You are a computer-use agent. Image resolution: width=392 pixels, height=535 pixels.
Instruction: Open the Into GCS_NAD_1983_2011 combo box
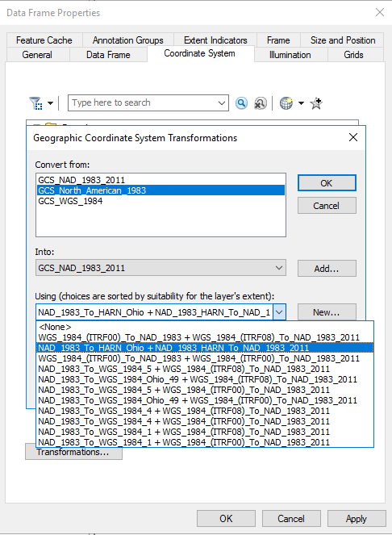161,268
